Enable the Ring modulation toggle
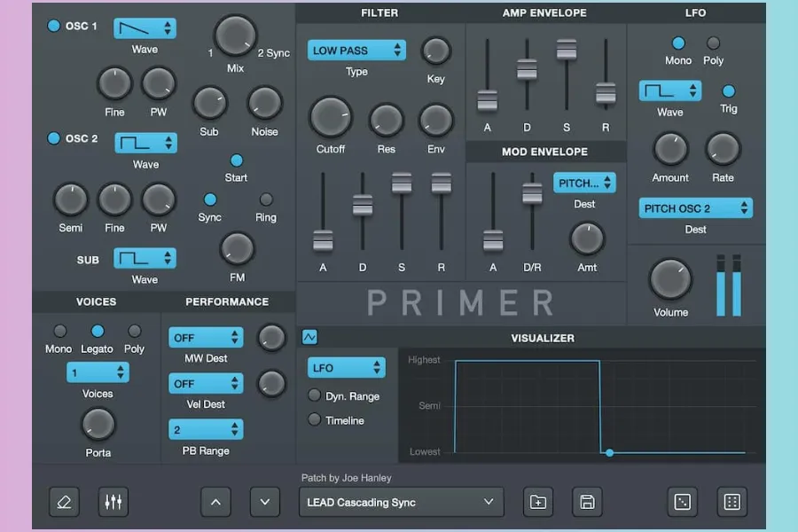The width and height of the screenshot is (798, 532). [x=266, y=199]
